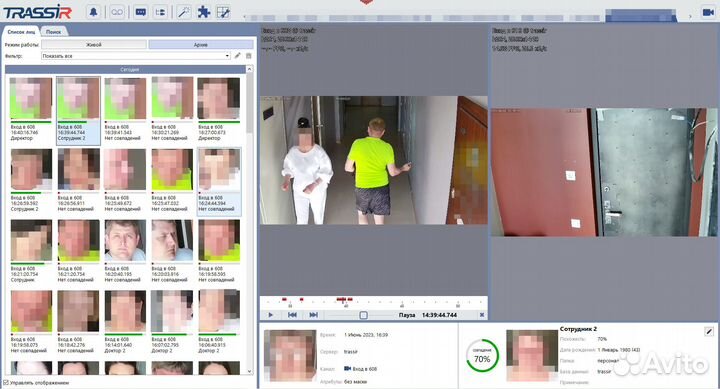Click the Сотрудник 2 name heading
Screen dimensions: 720x389
(578, 329)
